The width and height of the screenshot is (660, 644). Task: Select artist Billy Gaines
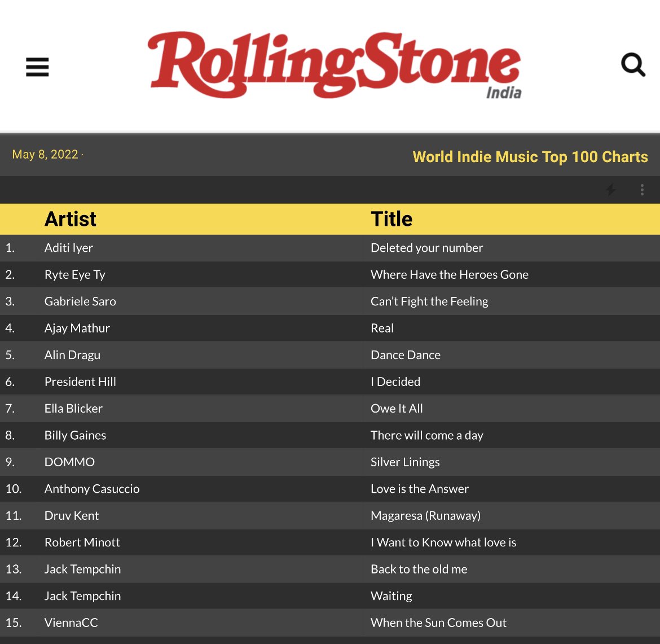76,435
